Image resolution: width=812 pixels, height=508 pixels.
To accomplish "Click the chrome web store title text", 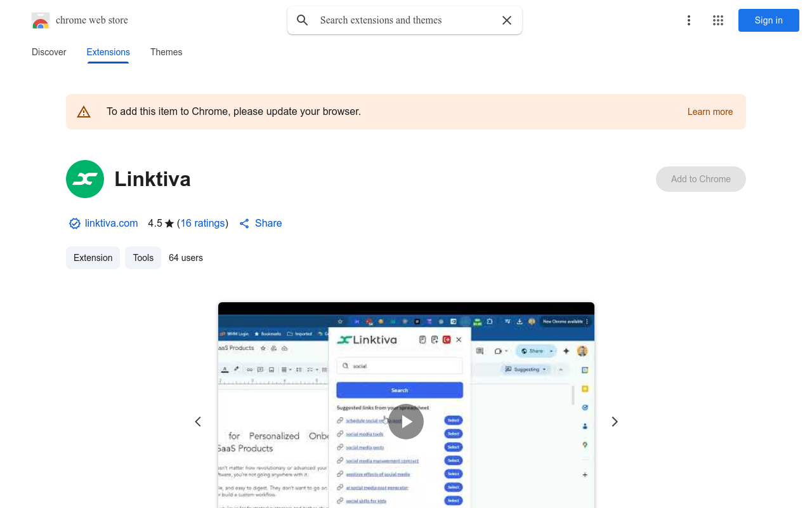I will 92,20.
